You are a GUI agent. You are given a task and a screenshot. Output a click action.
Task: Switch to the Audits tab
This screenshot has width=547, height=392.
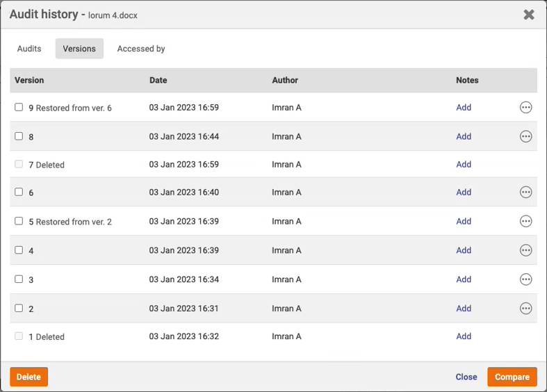pos(29,49)
